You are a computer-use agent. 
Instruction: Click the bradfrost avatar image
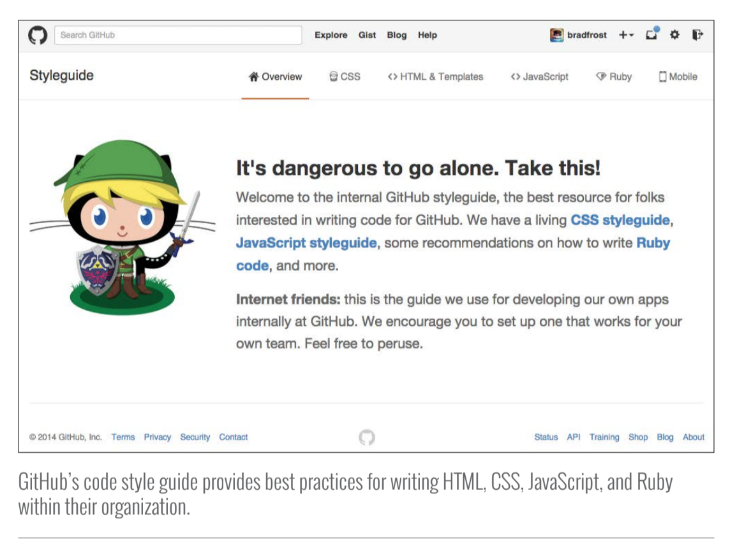coord(556,34)
